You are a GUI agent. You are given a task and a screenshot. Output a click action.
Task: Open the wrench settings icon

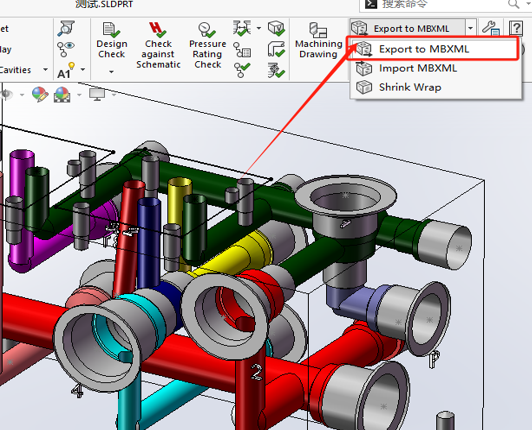[x=491, y=28]
